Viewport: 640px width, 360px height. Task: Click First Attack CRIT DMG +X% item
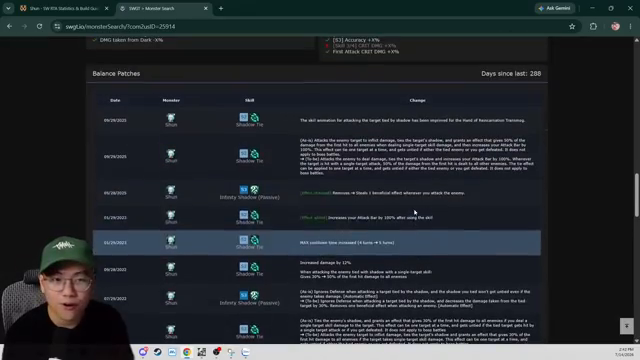pyautogui.click(x=366, y=52)
